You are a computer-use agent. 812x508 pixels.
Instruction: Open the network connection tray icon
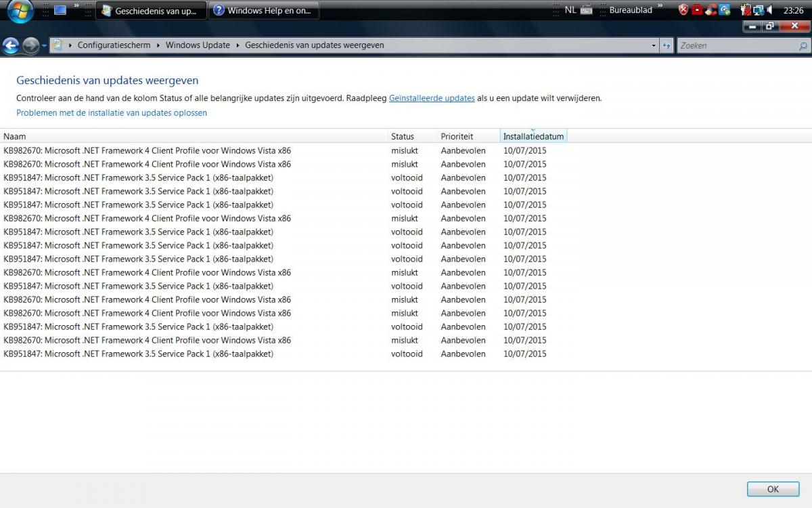pos(759,10)
